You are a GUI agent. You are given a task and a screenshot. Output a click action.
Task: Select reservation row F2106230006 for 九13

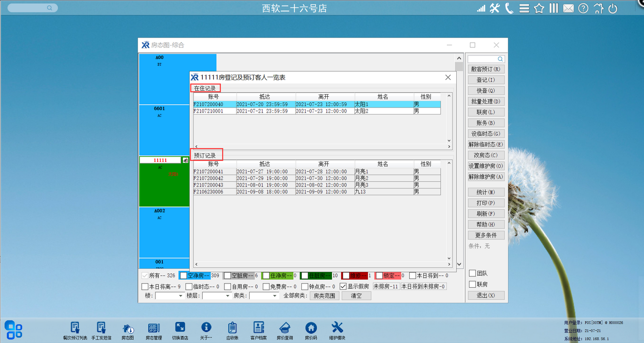(317, 192)
